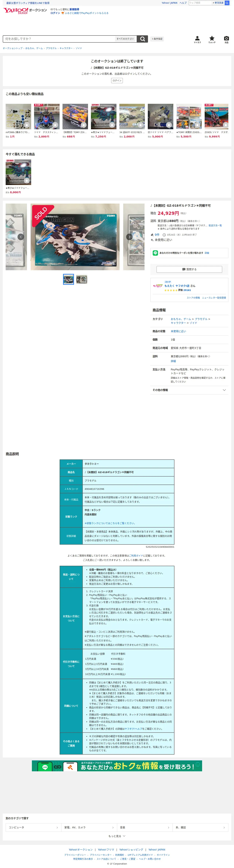Click Yahoo!ショッピング footer link
Viewport: 234px width, 868px height.
coord(131,849)
